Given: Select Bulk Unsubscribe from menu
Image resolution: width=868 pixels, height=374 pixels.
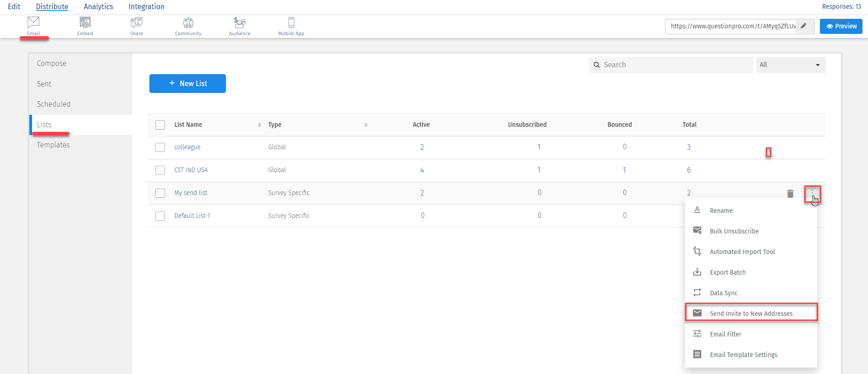Looking at the screenshot, I should click(734, 231).
